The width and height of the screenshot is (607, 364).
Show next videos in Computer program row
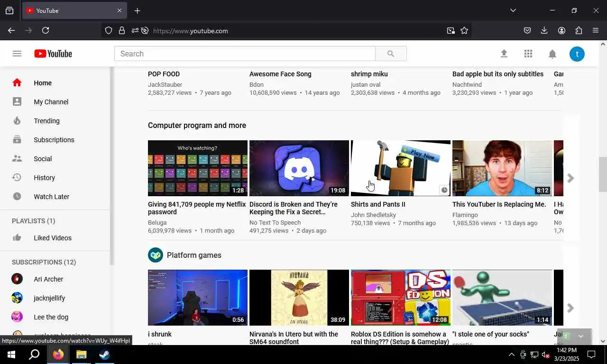[570, 178]
